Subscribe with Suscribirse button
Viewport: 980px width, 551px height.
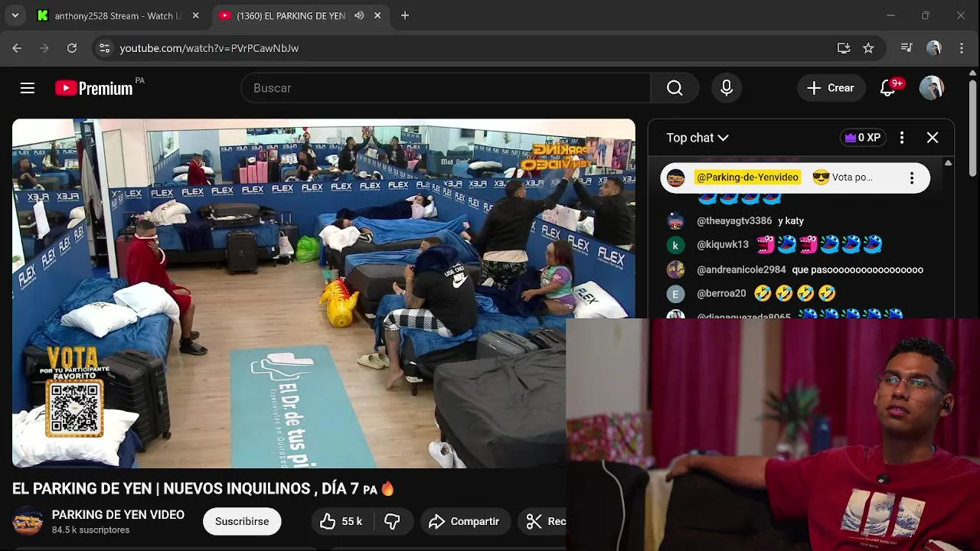coord(242,521)
